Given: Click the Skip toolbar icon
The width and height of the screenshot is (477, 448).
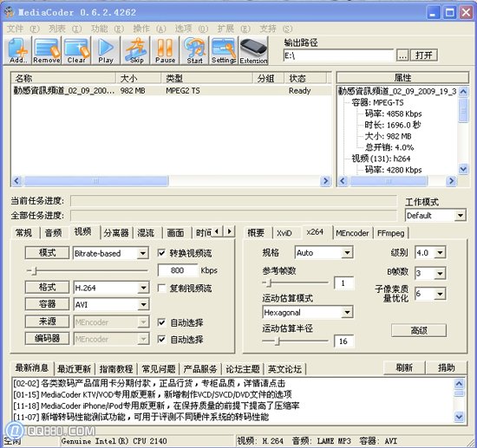Looking at the screenshot, I should point(135,50).
